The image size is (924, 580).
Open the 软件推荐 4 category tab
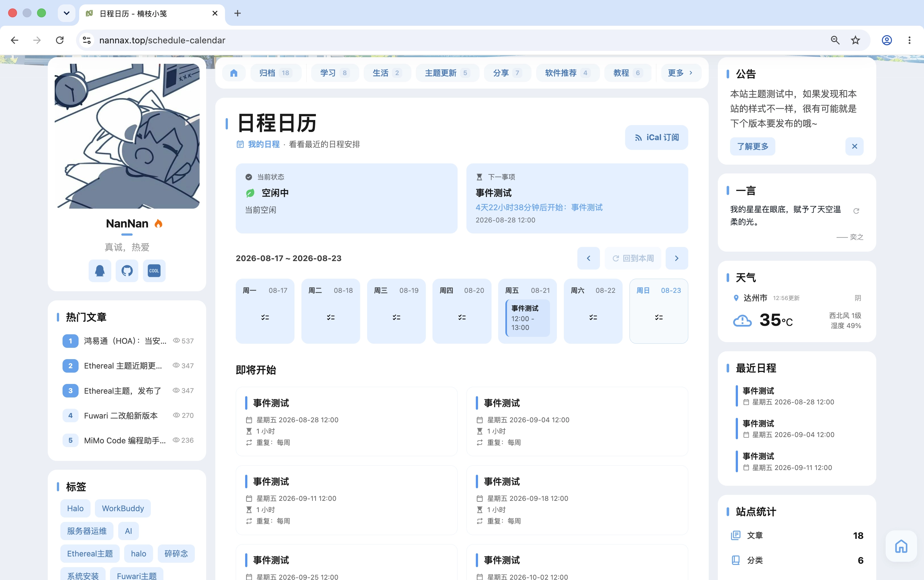point(568,73)
